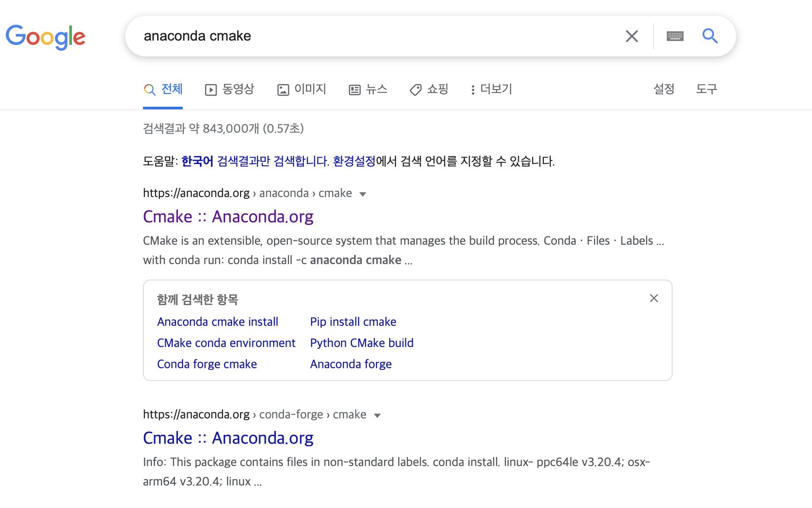
Task: Close the 함께 검색한 항목 box
Action: coord(654,299)
